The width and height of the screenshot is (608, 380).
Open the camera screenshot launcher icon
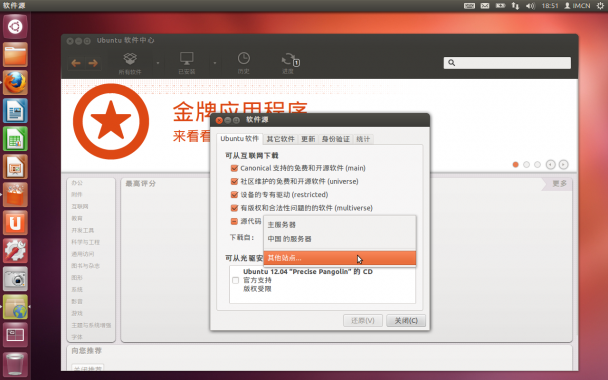pos(15,278)
